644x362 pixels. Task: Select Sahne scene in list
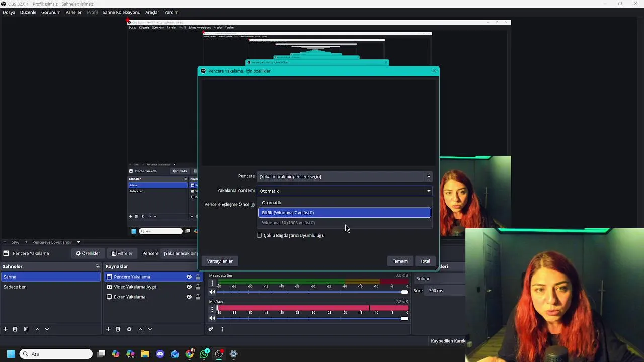(x=51, y=277)
